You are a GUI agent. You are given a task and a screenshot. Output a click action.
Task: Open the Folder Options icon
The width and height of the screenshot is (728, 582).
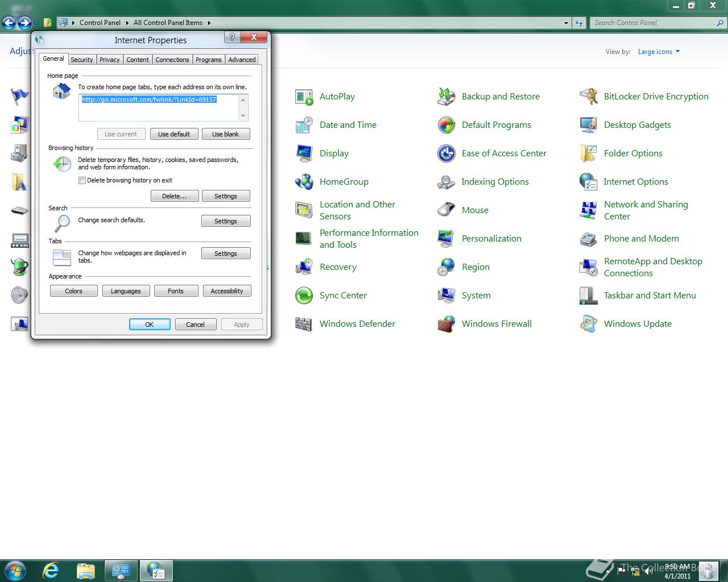pos(589,154)
